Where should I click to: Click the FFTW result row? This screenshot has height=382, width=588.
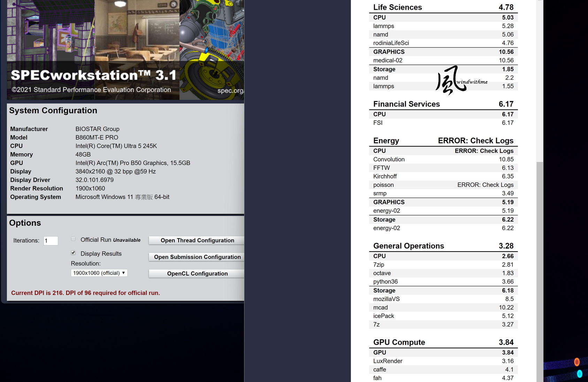click(443, 168)
